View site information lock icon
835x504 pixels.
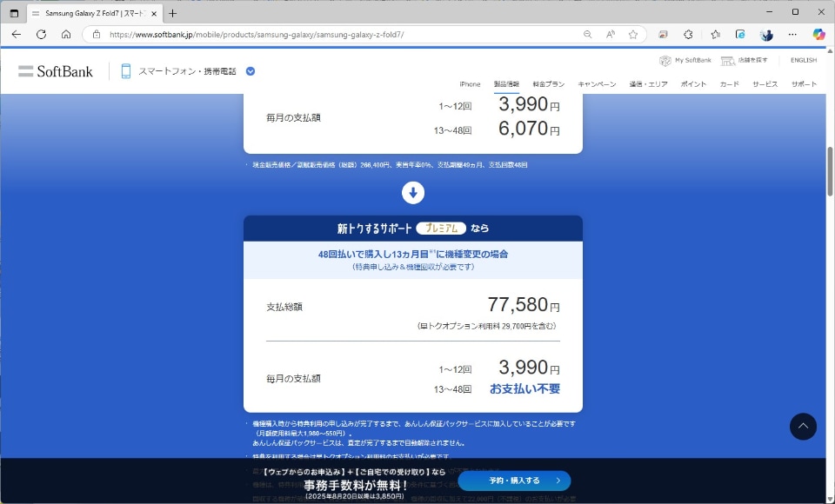pos(97,35)
